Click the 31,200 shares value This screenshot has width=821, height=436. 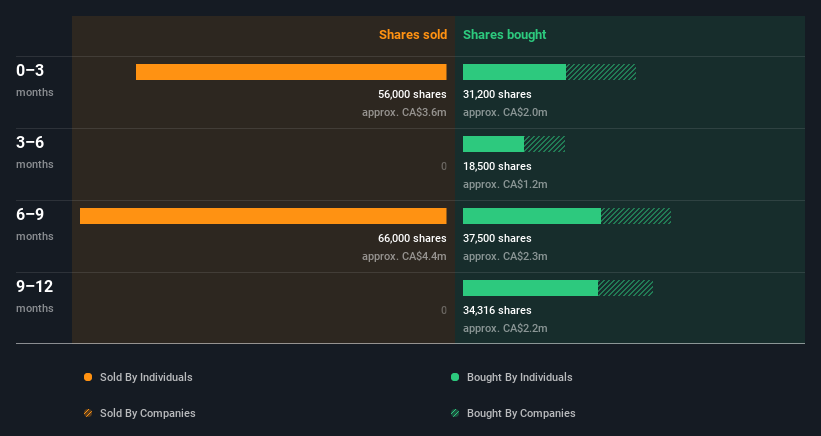[497, 94]
